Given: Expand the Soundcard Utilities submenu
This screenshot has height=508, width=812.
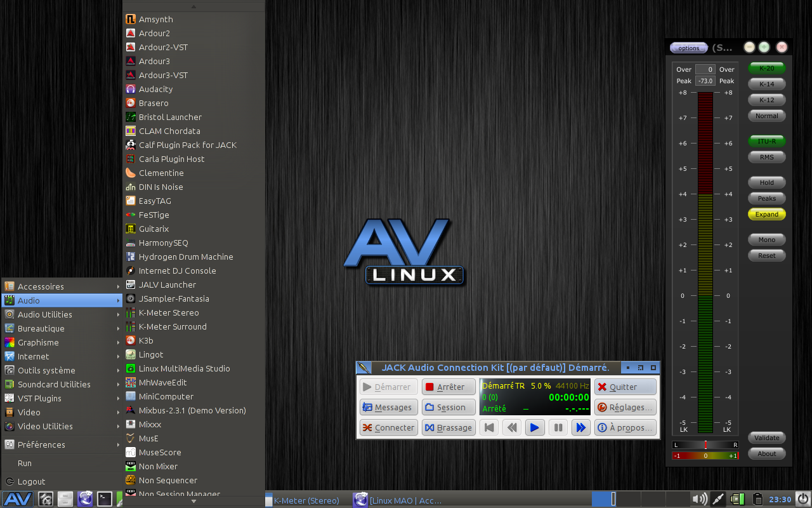Looking at the screenshot, I should point(62,384).
